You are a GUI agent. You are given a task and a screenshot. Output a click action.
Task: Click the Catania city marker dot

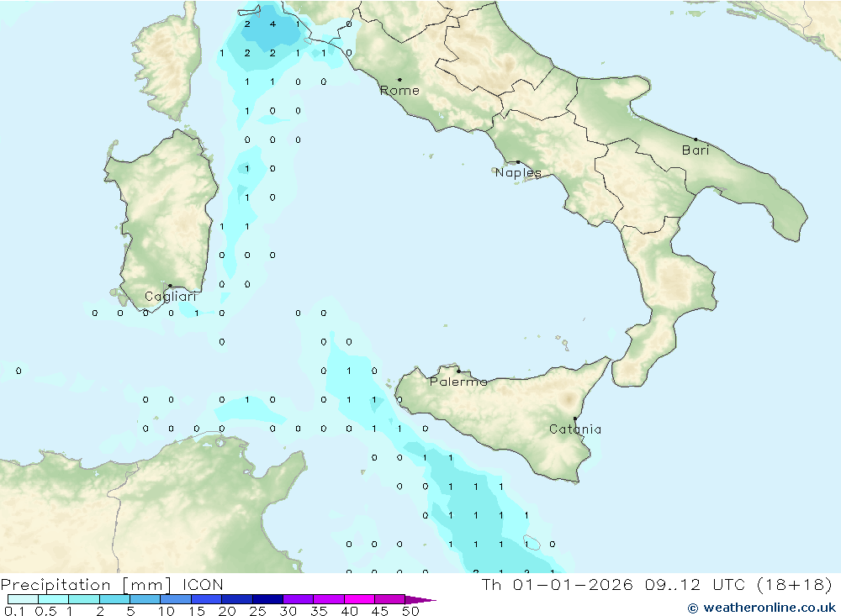coord(575,419)
